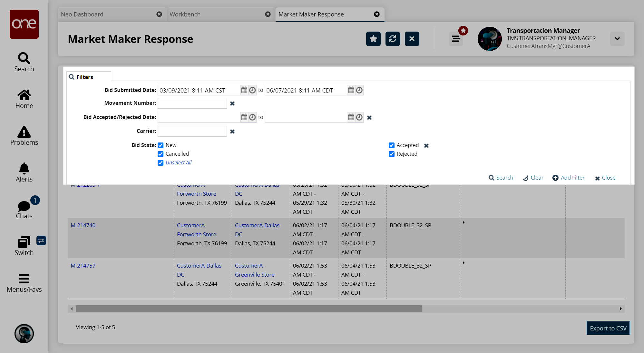The width and height of the screenshot is (644, 353).
Task: Switch to the Neo Dashboard tab
Action: pyautogui.click(x=82, y=15)
